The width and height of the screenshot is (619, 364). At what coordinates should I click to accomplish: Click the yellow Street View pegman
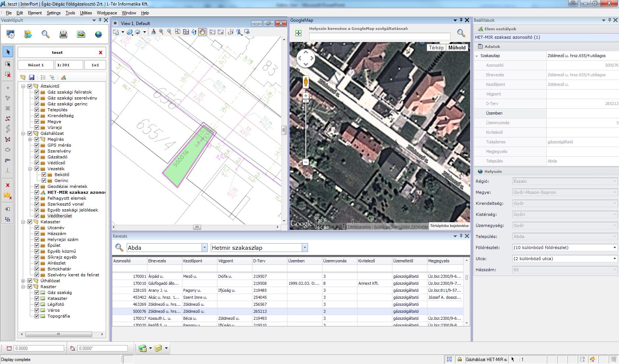tap(305, 82)
